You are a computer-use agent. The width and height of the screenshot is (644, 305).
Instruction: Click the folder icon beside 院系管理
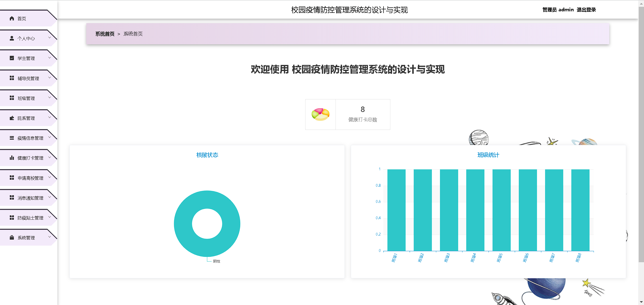click(x=12, y=118)
